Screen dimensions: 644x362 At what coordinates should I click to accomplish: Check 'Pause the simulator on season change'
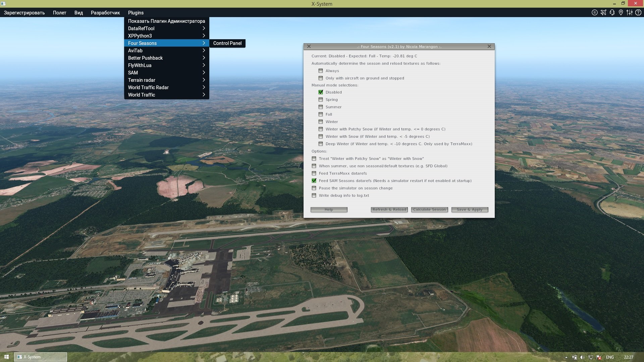pos(314,188)
